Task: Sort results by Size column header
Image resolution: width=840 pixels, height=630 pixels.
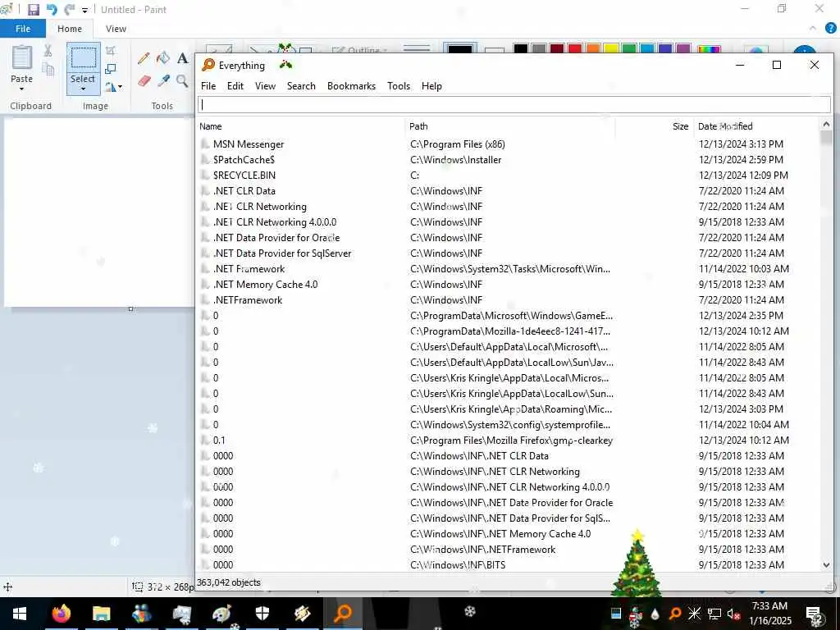Action: [x=654, y=126]
